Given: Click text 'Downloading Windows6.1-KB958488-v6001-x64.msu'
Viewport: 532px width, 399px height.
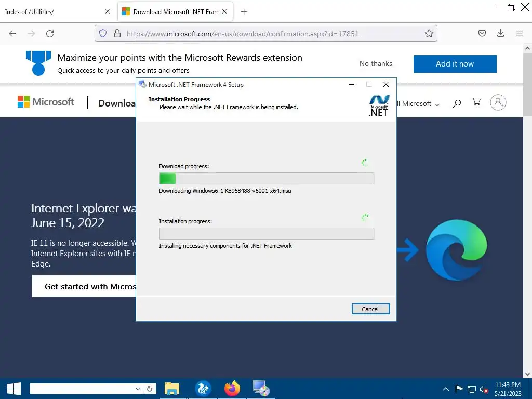Looking at the screenshot, I should pos(225,191).
